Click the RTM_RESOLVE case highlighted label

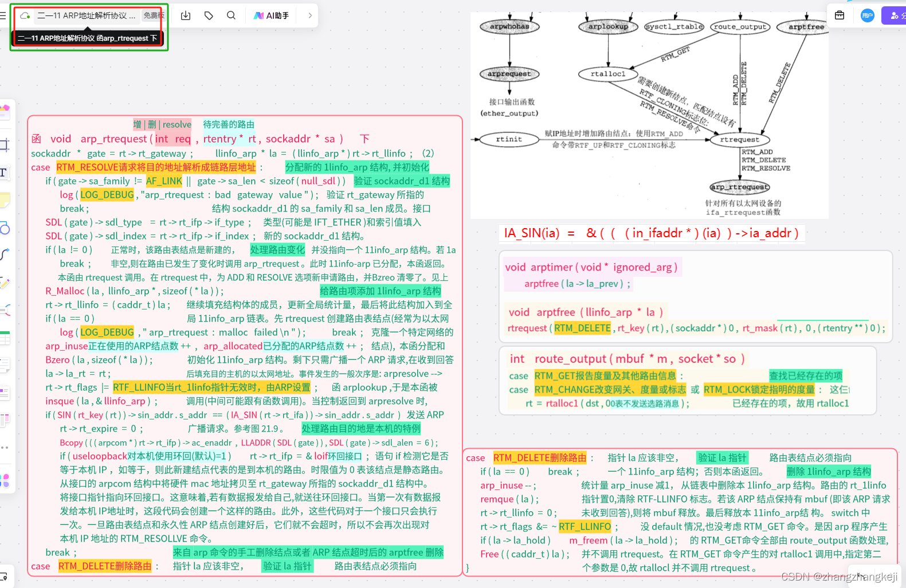(156, 167)
